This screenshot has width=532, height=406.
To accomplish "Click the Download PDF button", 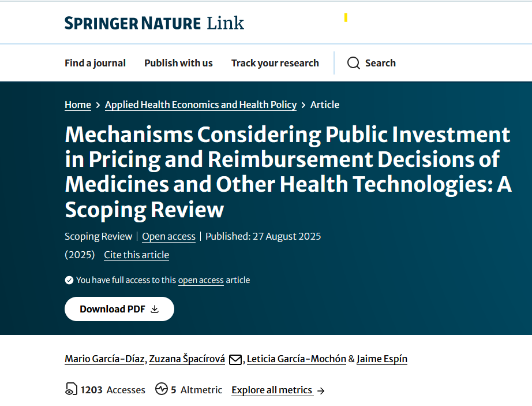I will [119, 309].
